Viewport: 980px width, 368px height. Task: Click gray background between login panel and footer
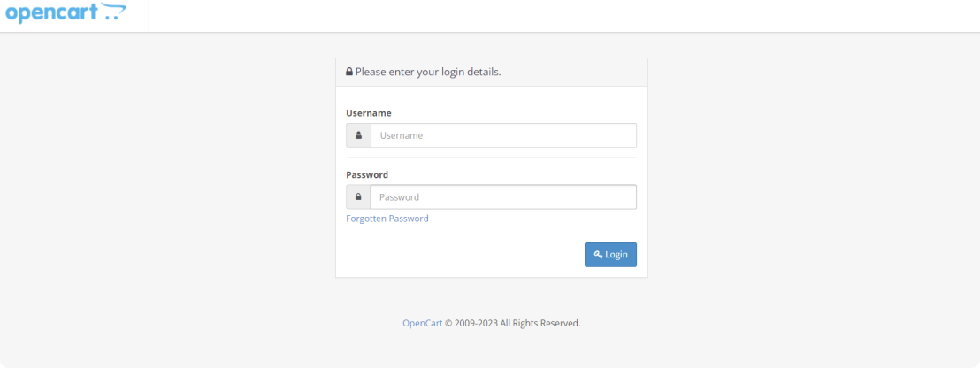[491, 296]
